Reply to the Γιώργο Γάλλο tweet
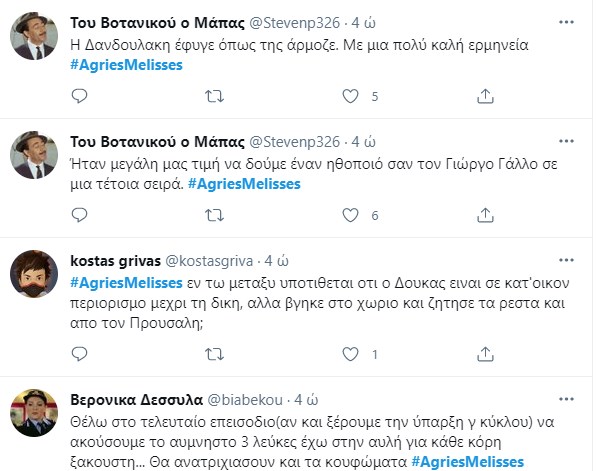Image resolution: width=615 pixels, height=471 pixels. (82, 215)
